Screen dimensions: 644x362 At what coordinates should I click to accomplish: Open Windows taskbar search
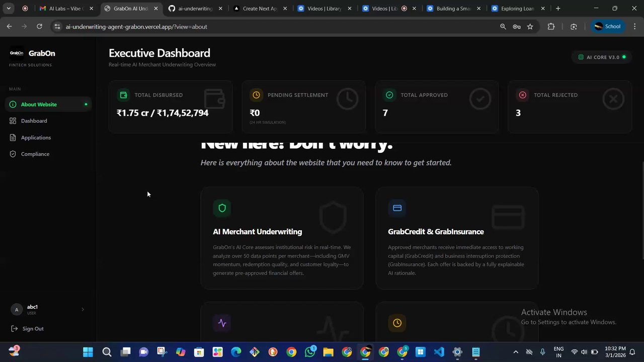(107, 352)
